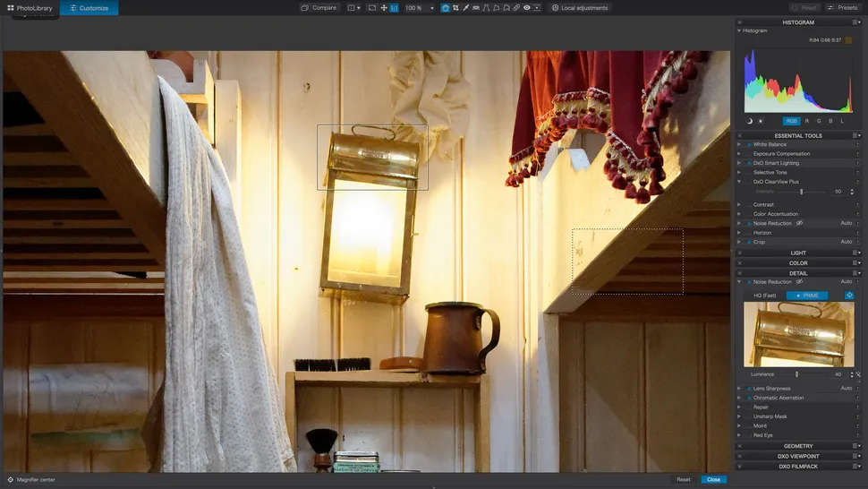Click the red-eye preview icon in toolbar

[526, 8]
